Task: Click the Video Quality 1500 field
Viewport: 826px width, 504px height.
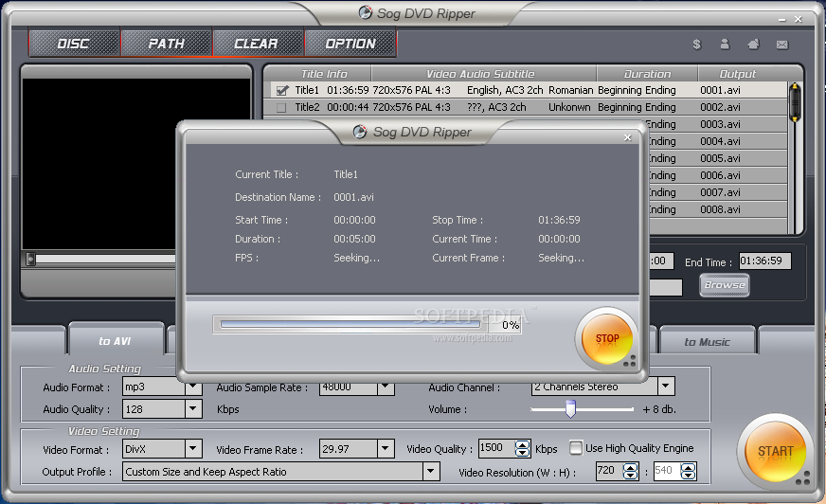Action: click(x=496, y=448)
